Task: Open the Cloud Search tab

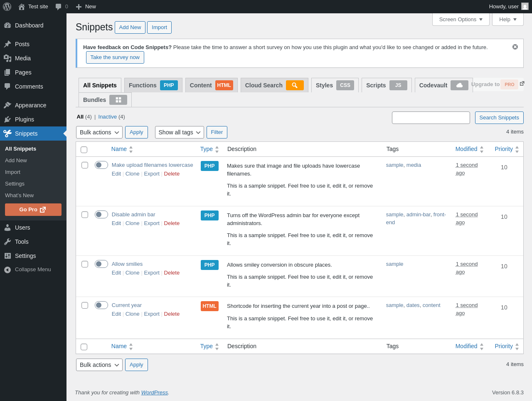Action: pyautogui.click(x=274, y=85)
